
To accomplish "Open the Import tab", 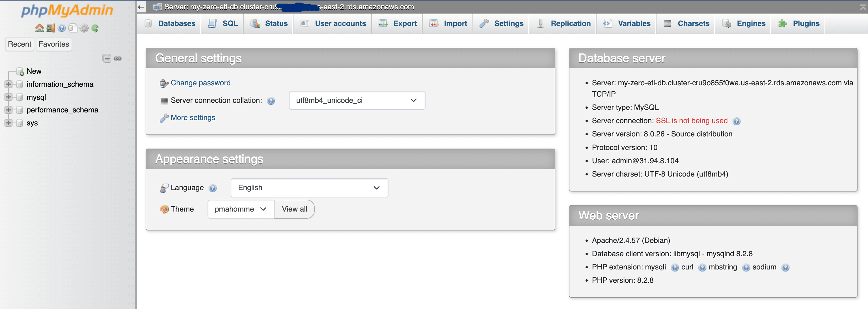I will 448,23.
